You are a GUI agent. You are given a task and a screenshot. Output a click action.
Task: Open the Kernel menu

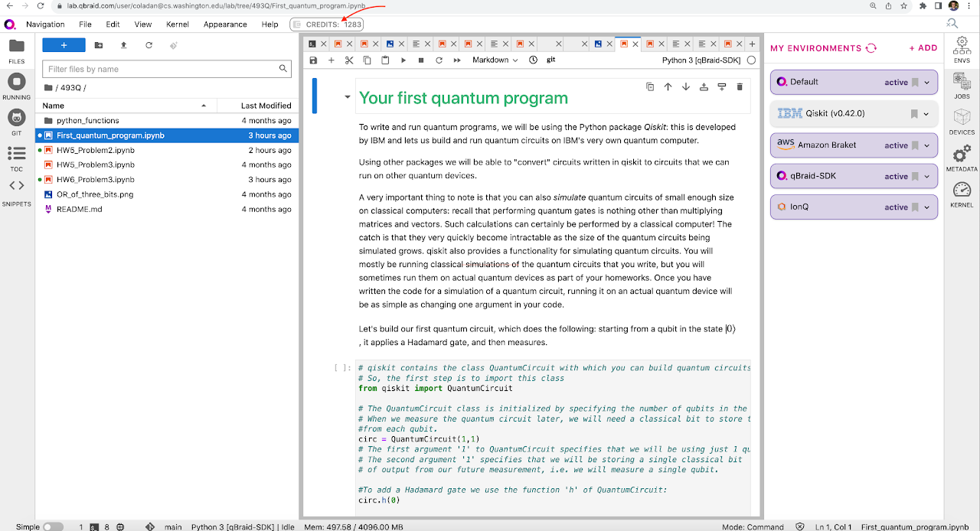click(x=178, y=24)
